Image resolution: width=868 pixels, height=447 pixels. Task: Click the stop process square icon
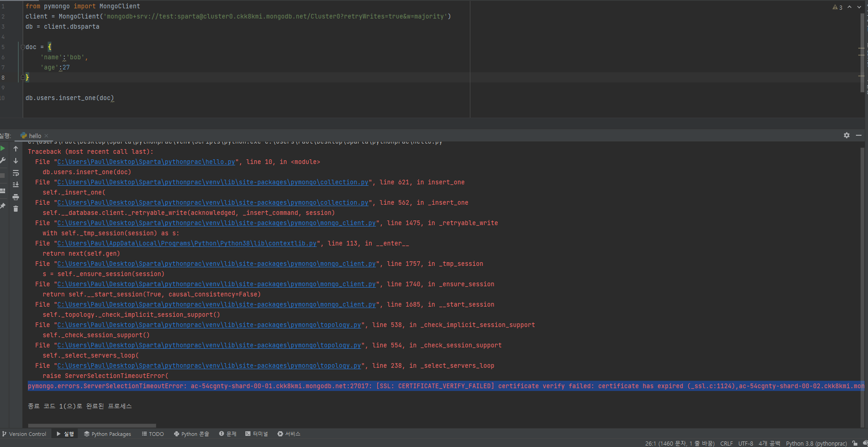pyautogui.click(x=2, y=176)
